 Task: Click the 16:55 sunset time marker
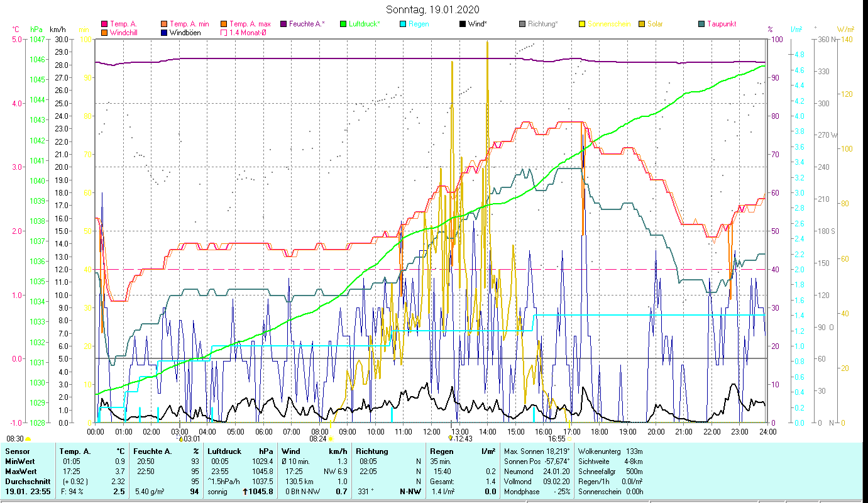point(556,439)
